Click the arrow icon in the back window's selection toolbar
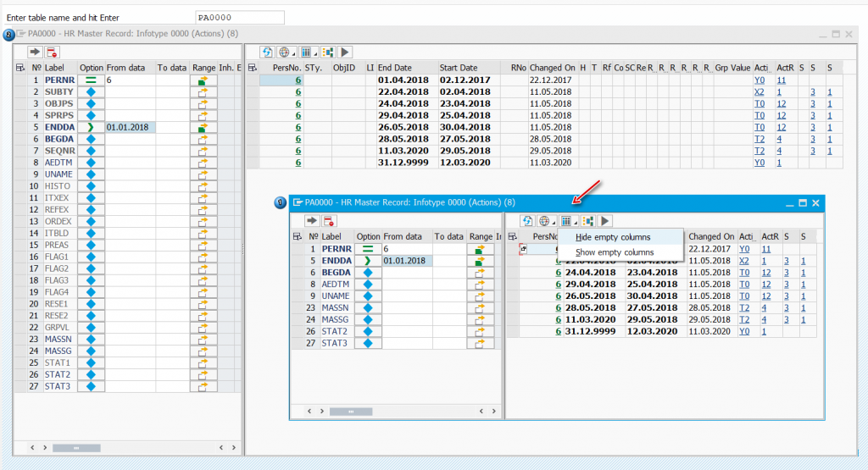 (x=35, y=52)
